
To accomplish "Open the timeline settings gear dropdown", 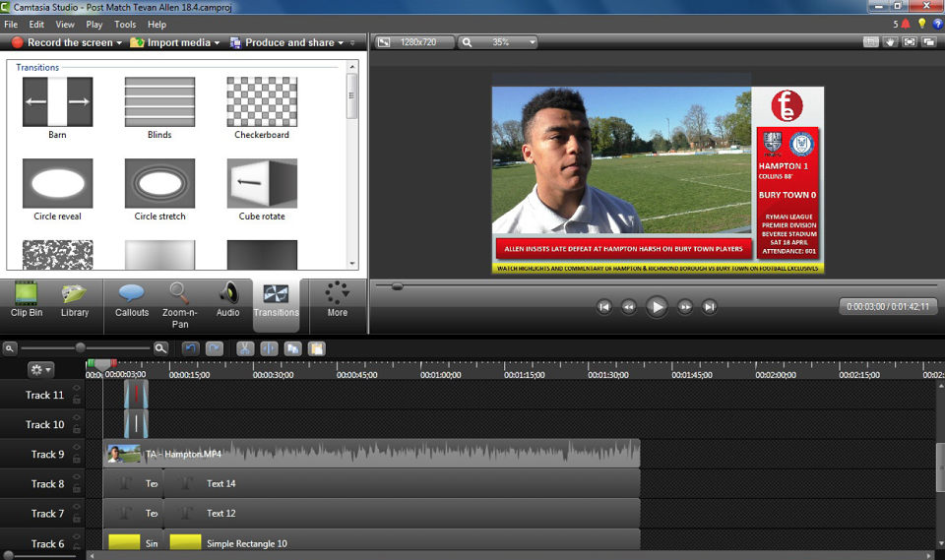I will click(x=40, y=369).
